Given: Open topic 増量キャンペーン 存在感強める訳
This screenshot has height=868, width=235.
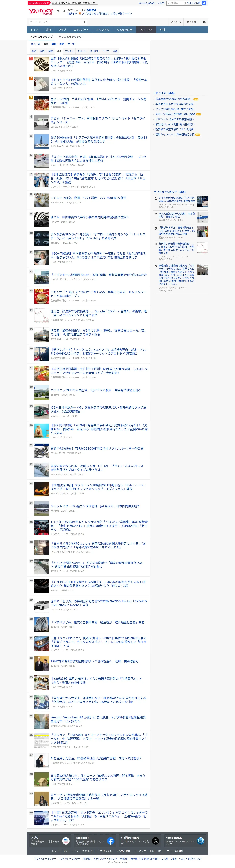Looking at the screenshot, I should point(175,134).
